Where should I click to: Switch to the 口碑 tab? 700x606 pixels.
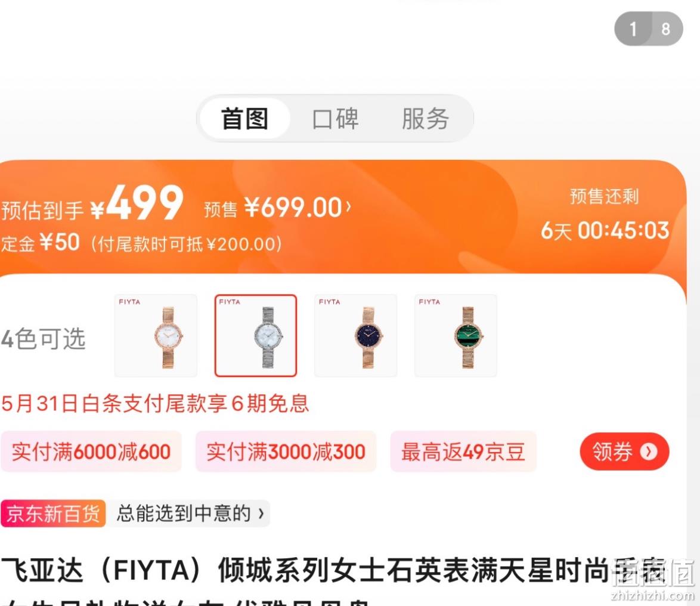coord(335,119)
